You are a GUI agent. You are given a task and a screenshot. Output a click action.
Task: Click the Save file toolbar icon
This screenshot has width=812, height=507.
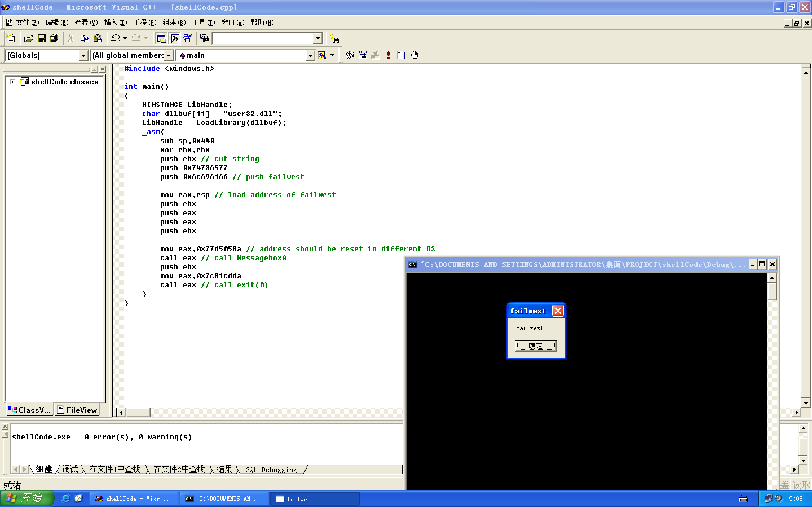41,39
